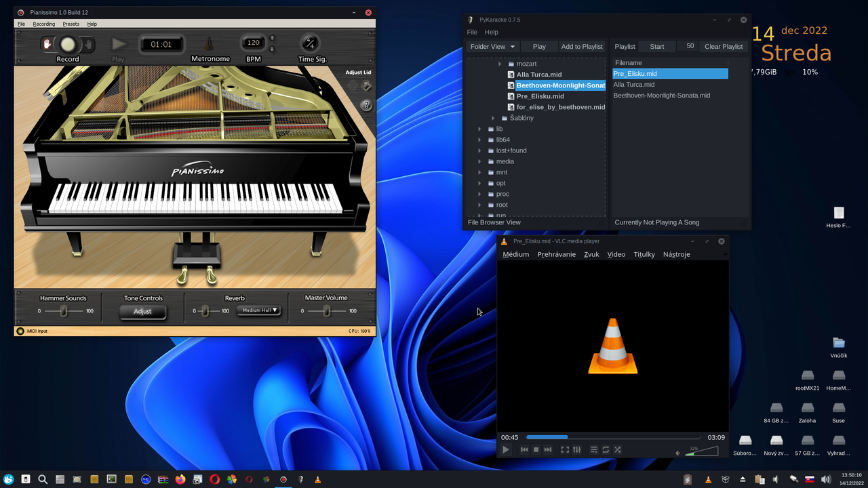This screenshot has width=868, height=488.
Task: Click the Hammer Sounds slider
Action: tap(64, 311)
